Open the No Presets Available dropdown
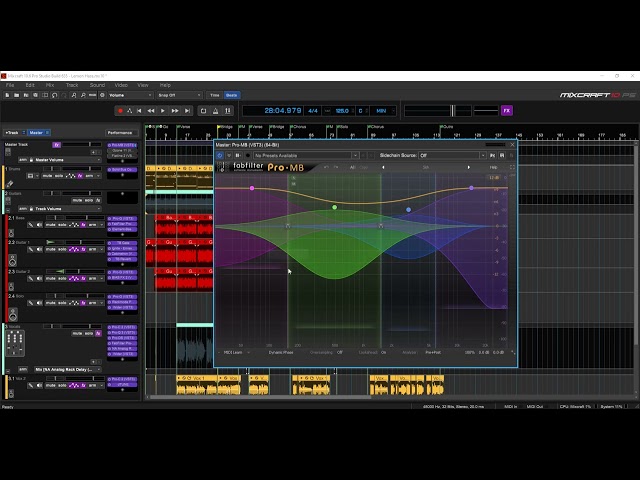This screenshot has width=640, height=480. (x=306, y=156)
